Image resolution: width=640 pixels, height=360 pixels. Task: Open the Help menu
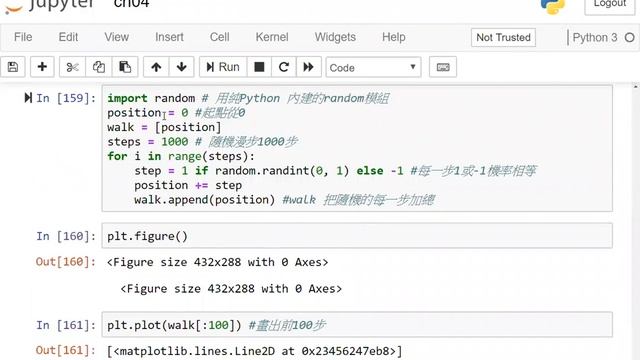(394, 37)
